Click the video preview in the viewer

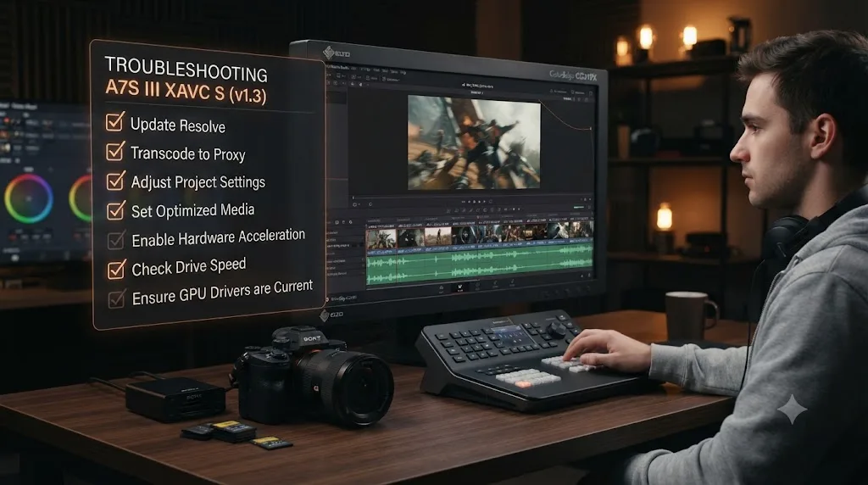474,142
